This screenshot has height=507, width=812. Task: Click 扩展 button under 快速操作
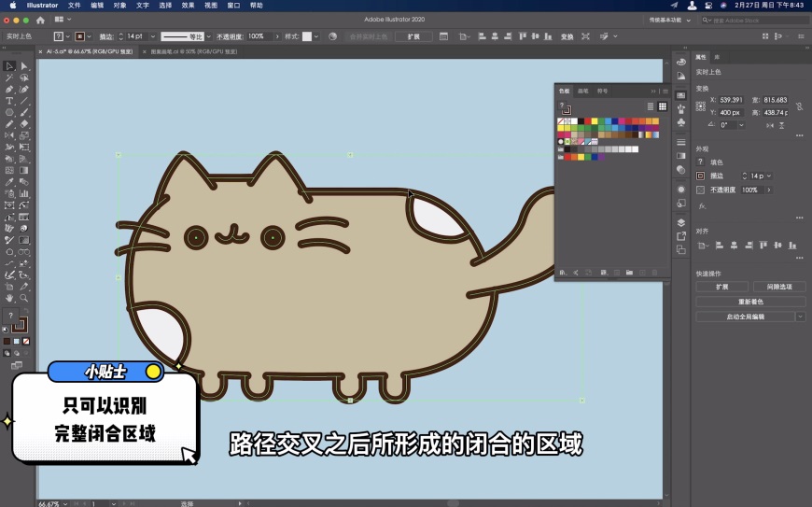721,287
